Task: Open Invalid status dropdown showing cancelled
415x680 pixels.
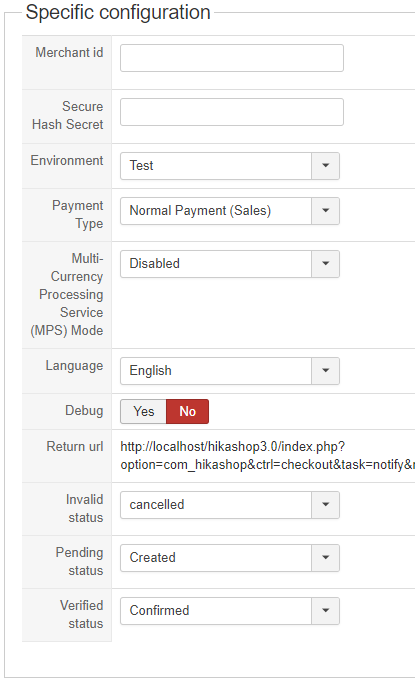Action: tap(230, 505)
